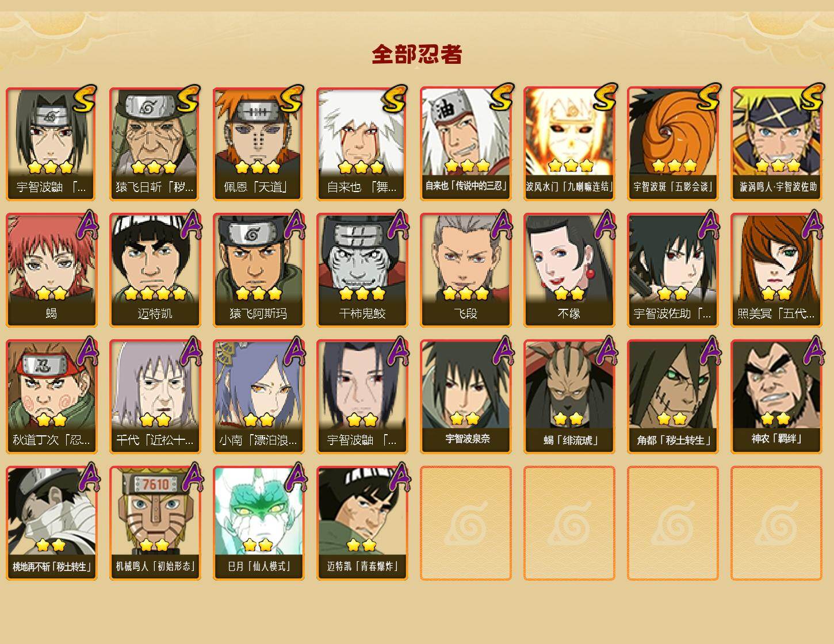834x644 pixels.
Task: Click the 角都「秽土转生」 card
Action: tap(672, 397)
